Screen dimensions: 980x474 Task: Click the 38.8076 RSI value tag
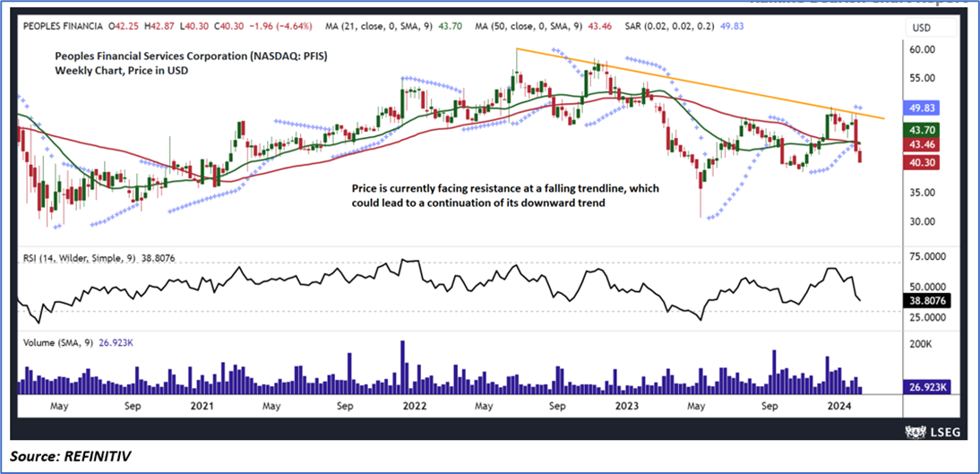click(925, 301)
